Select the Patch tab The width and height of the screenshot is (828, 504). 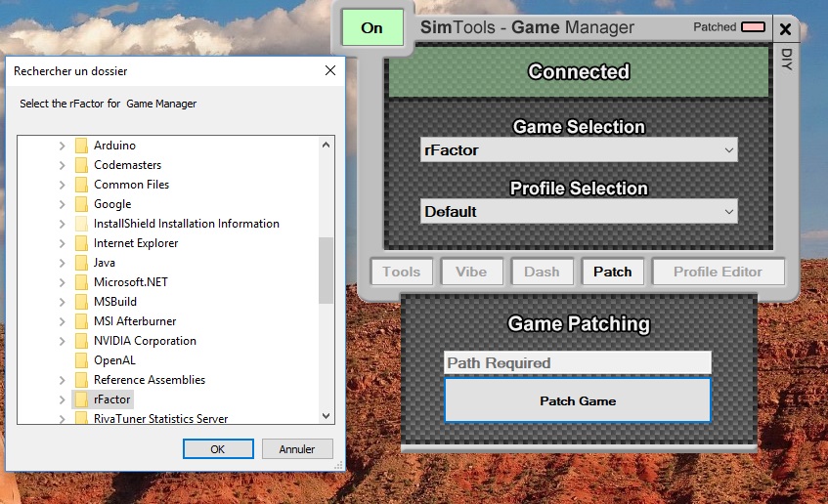613,272
